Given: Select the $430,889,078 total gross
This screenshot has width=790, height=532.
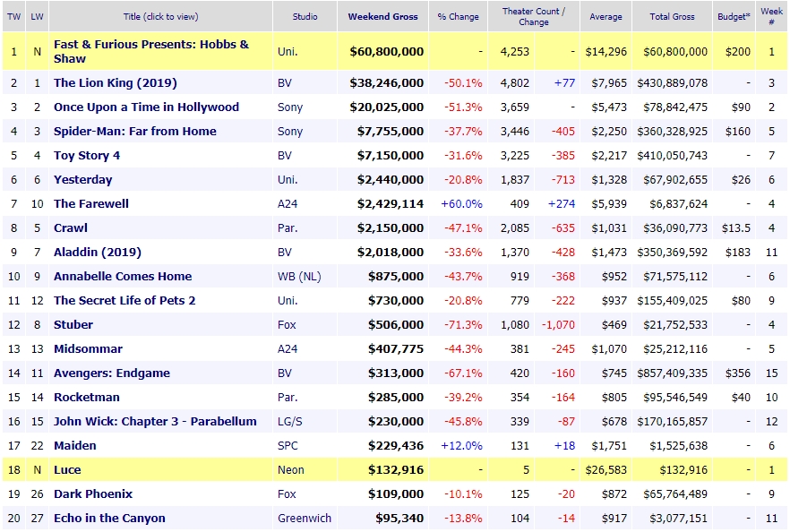Looking at the screenshot, I should [x=672, y=83].
